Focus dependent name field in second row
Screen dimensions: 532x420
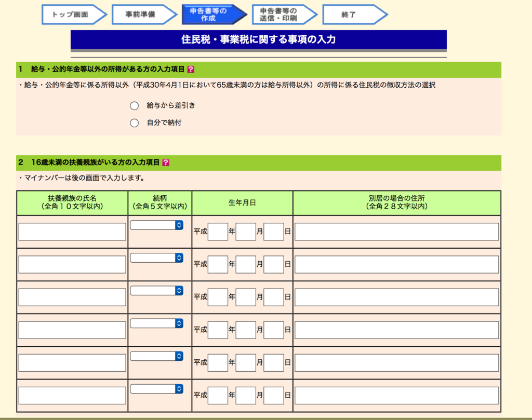pos(72,264)
